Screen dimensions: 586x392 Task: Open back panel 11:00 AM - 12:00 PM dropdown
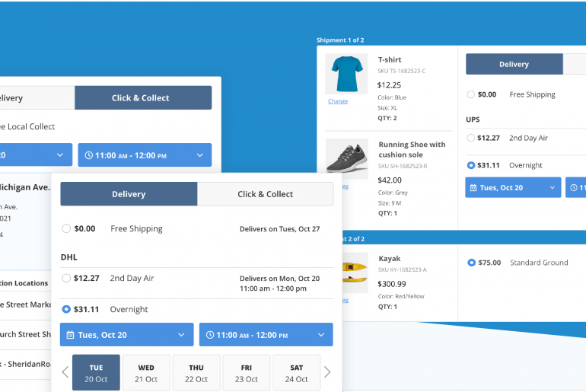(x=145, y=155)
